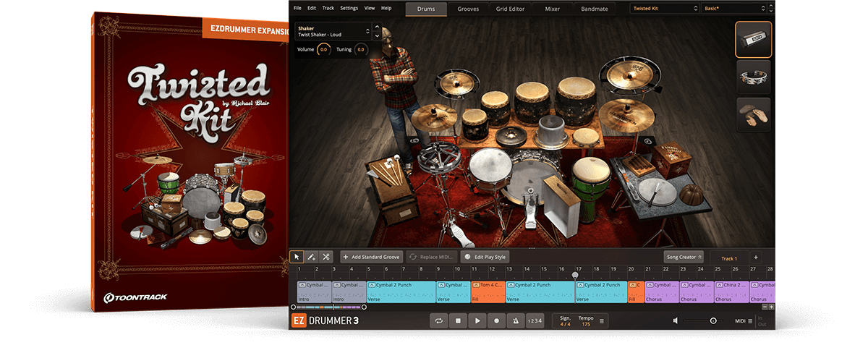Enable the 1234 count-in
Screen dimensions: 868x353
(534, 320)
